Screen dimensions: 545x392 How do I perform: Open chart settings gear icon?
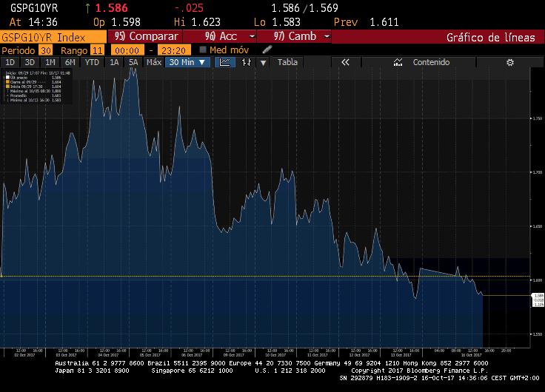[510, 62]
